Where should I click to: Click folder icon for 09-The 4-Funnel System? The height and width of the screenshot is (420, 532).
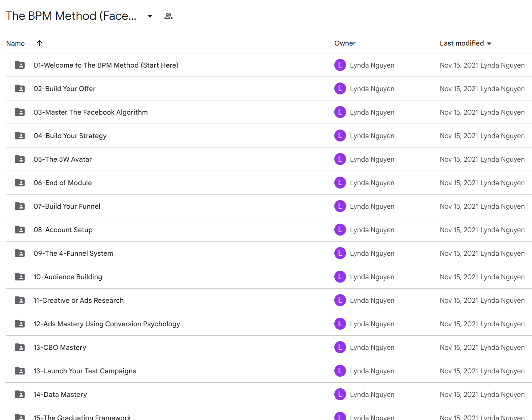click(20, 253)
